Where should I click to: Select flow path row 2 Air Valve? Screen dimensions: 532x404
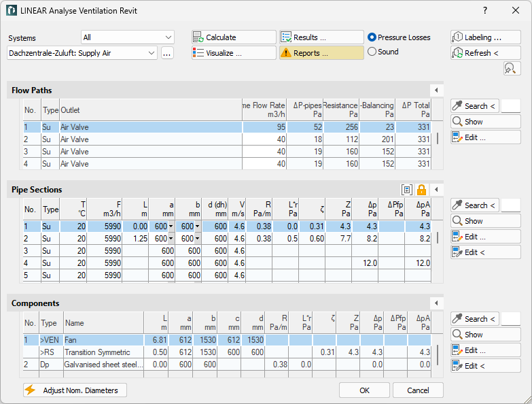[227, 139]
